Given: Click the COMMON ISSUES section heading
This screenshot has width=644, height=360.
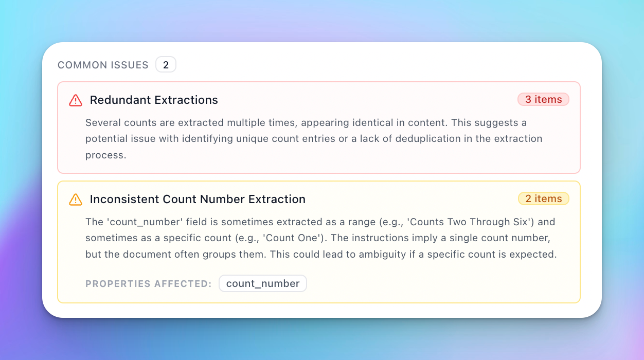Looking at the screenshot, I should pos(103,65).
